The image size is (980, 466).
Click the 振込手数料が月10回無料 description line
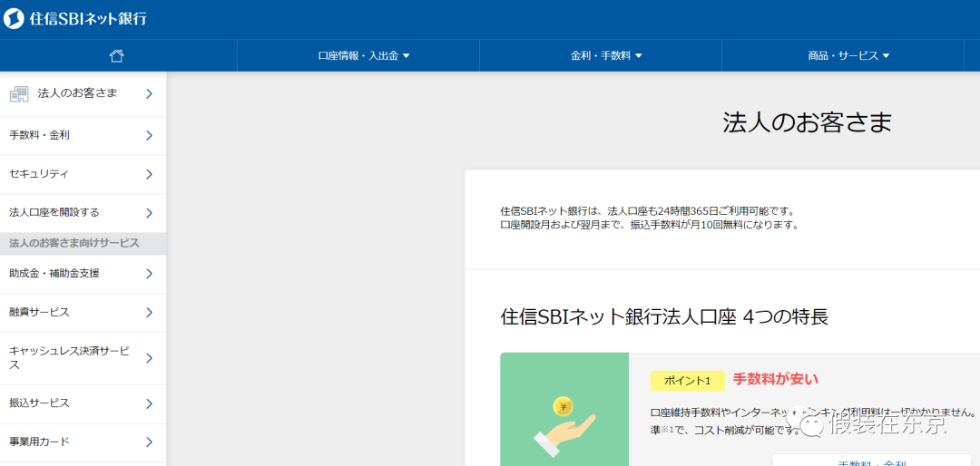point(650,225)
